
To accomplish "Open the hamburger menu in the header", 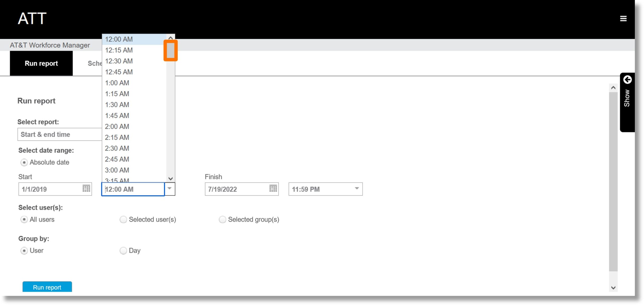I will (x=623, y=18).
